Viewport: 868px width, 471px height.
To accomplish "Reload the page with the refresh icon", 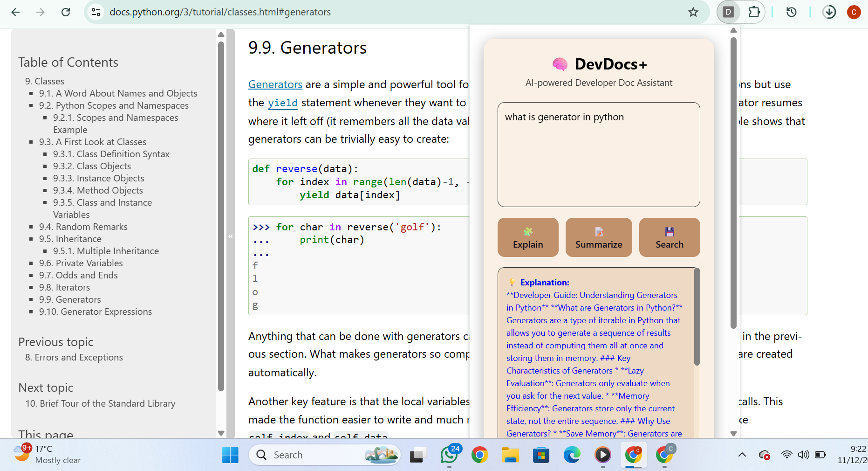I will (x=66, y=12).
